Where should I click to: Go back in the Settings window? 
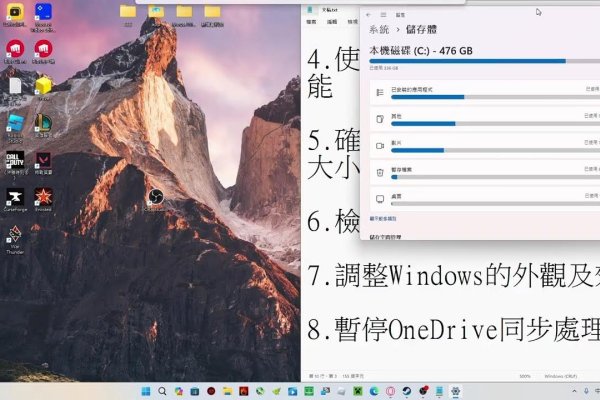pos(368,15)
